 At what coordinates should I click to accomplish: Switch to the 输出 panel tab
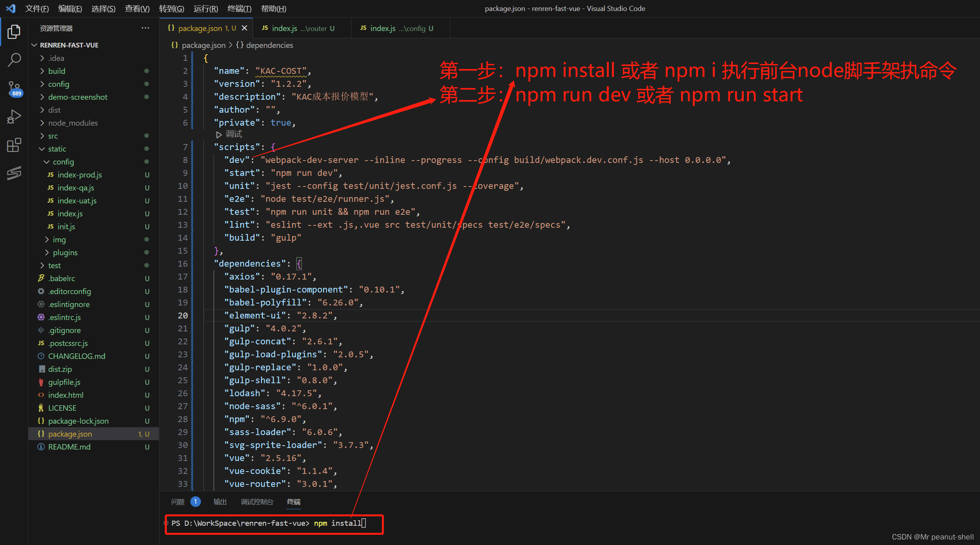pyautogui.click(x=220, y=502)
